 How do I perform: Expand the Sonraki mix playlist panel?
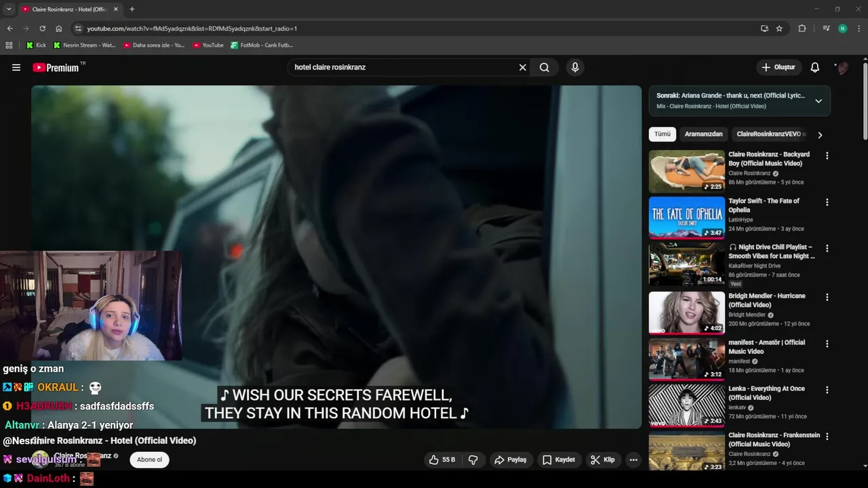tap(818, 101)
